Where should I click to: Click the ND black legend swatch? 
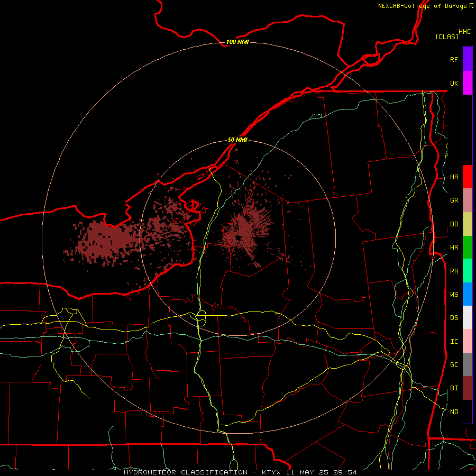[x=467, y=411]
